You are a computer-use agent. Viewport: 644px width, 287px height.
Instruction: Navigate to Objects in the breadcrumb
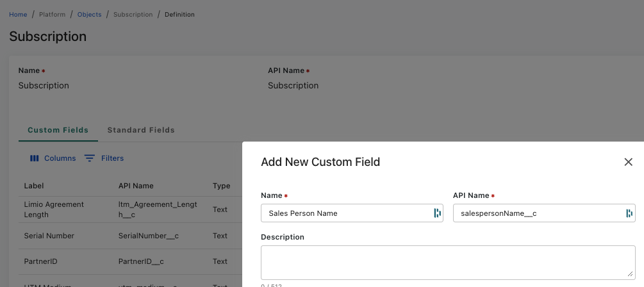pyautogui.click(x=89, y=15)
